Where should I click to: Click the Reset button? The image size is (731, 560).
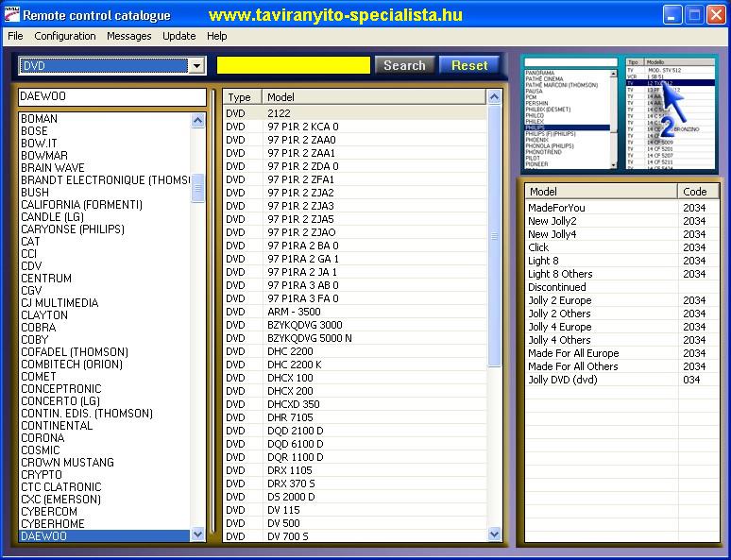point(469,65)
